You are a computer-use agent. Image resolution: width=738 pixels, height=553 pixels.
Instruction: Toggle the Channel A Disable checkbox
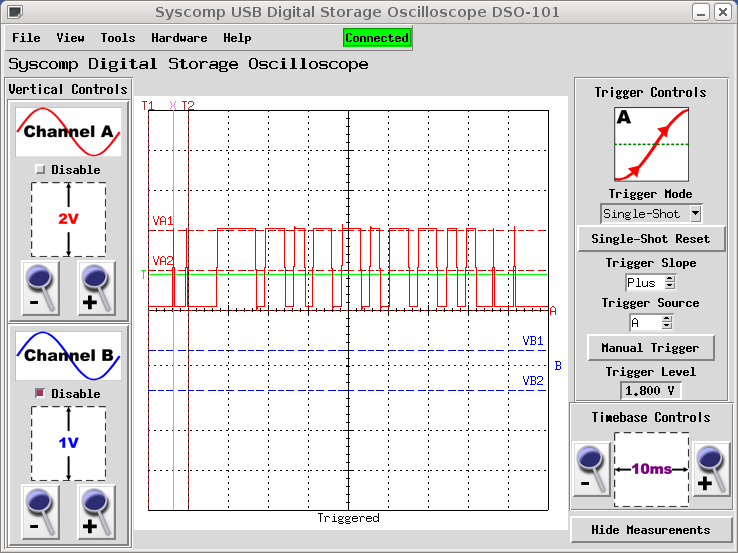coord(41,170)
